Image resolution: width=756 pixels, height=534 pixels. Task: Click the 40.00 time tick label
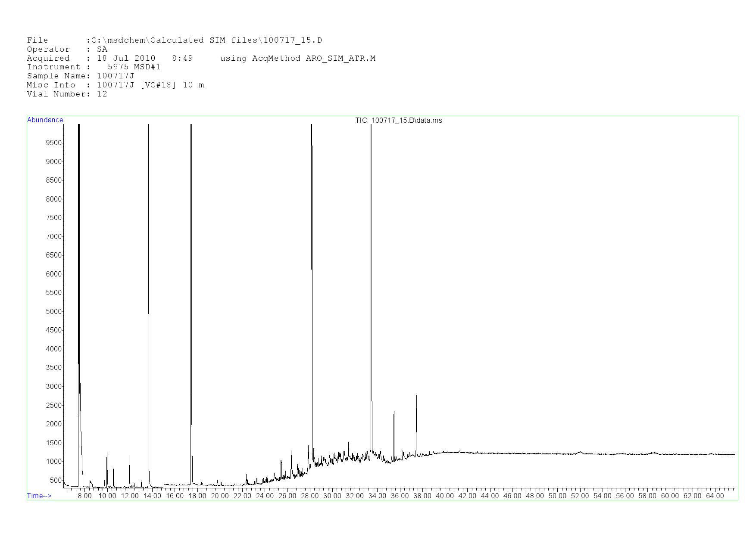444,496
